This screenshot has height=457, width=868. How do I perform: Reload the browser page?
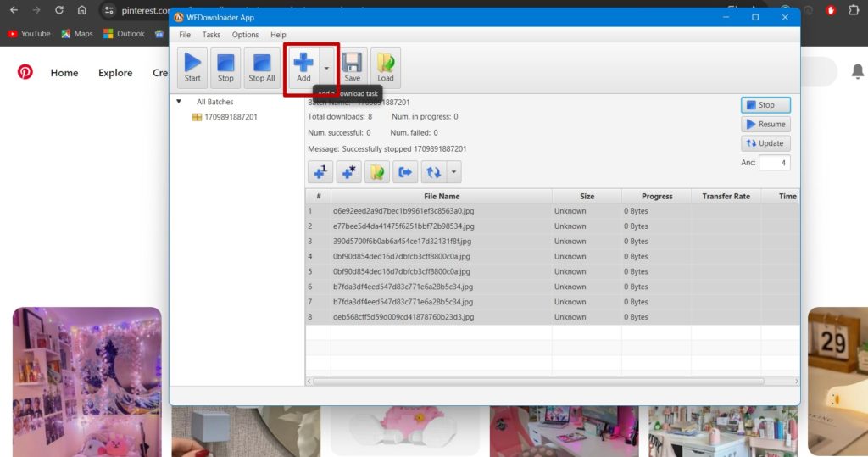[x=59, y=10]
